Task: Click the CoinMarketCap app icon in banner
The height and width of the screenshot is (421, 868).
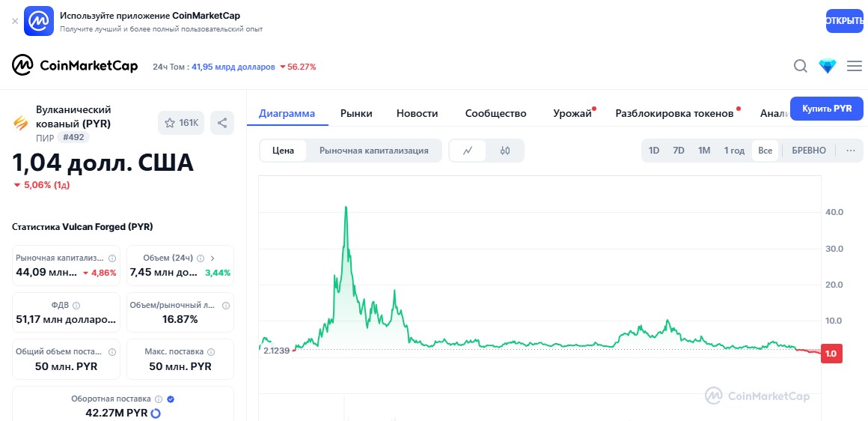Action: (39, 21)
